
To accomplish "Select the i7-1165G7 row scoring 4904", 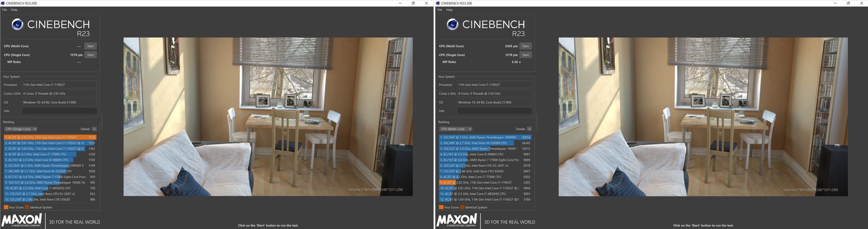I will click(485, 188).
